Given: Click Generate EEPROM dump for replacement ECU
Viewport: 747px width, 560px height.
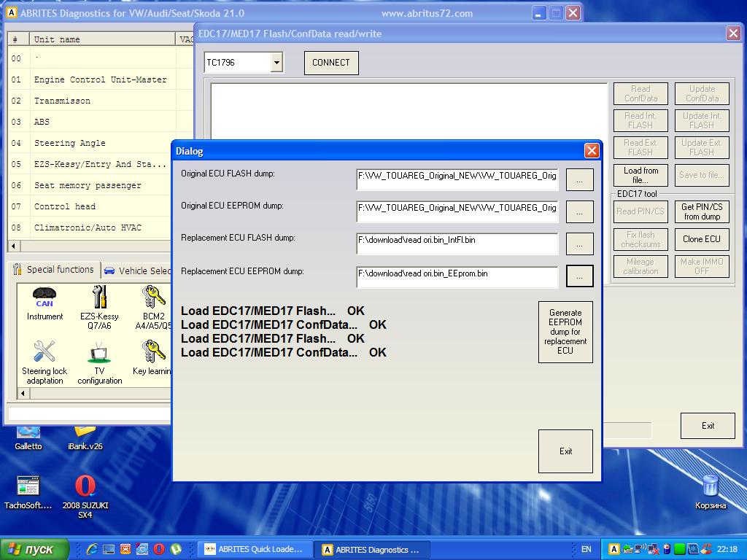Looking at the screenshot, I should (x=565, y=332).
